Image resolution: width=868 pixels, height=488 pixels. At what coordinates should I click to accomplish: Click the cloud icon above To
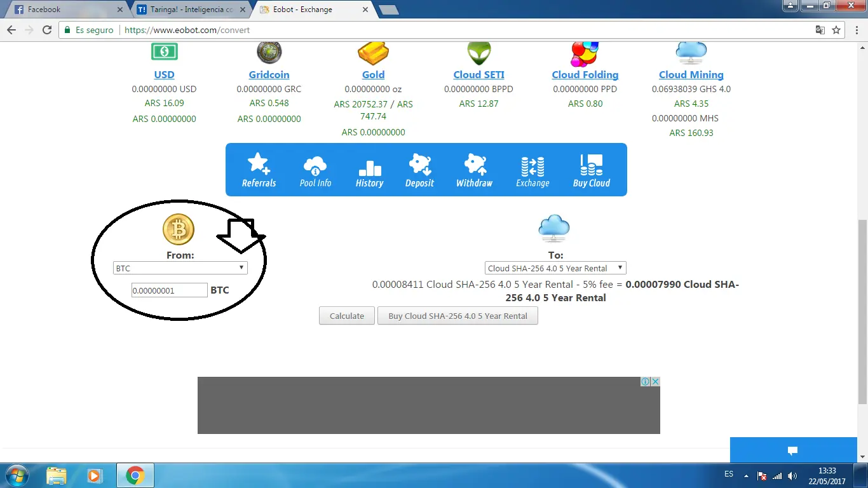[554, 228]
